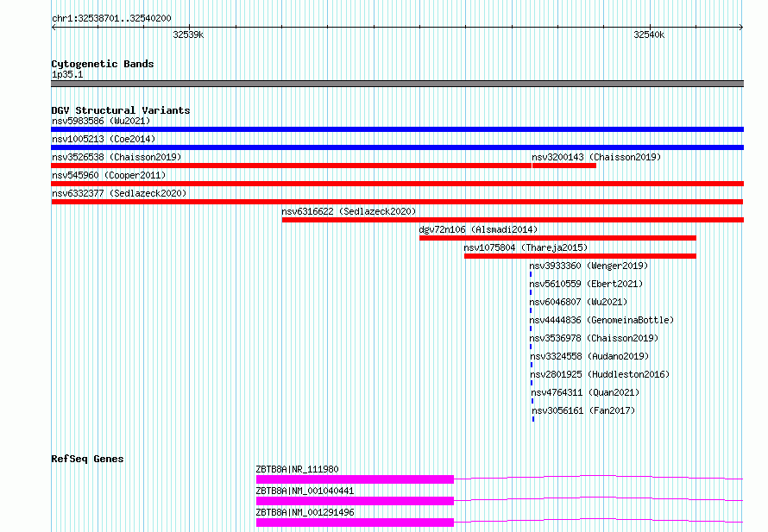Click the Cytogenetic Bands track title
768x532 pixels.
pyautogui.click(x=103, y=64)
